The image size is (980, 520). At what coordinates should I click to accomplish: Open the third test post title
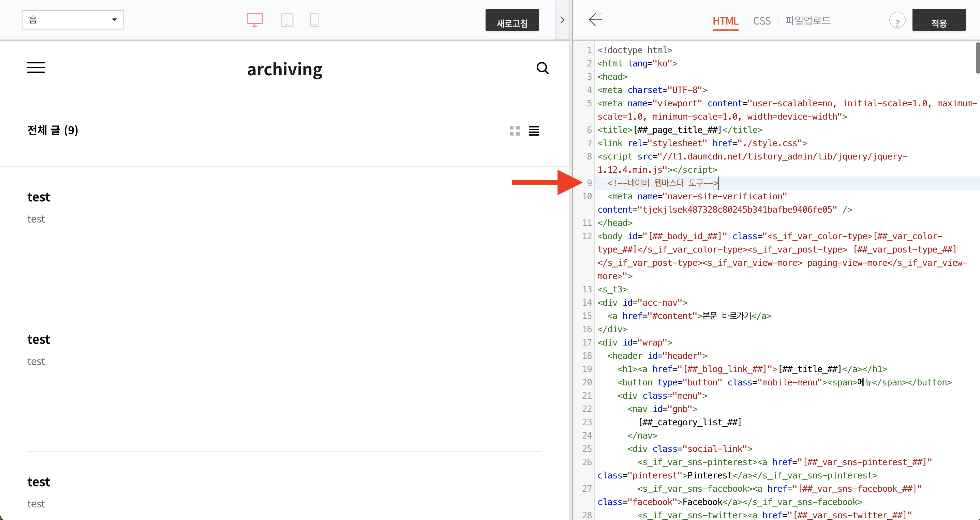(39, 481)
